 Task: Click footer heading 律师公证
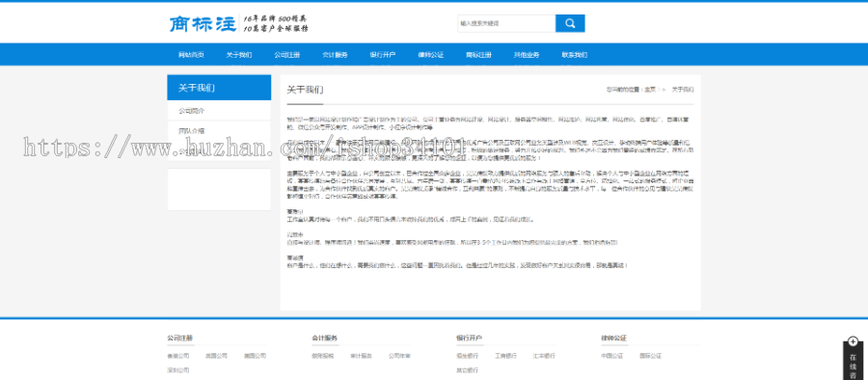click(x=614, y=338)
